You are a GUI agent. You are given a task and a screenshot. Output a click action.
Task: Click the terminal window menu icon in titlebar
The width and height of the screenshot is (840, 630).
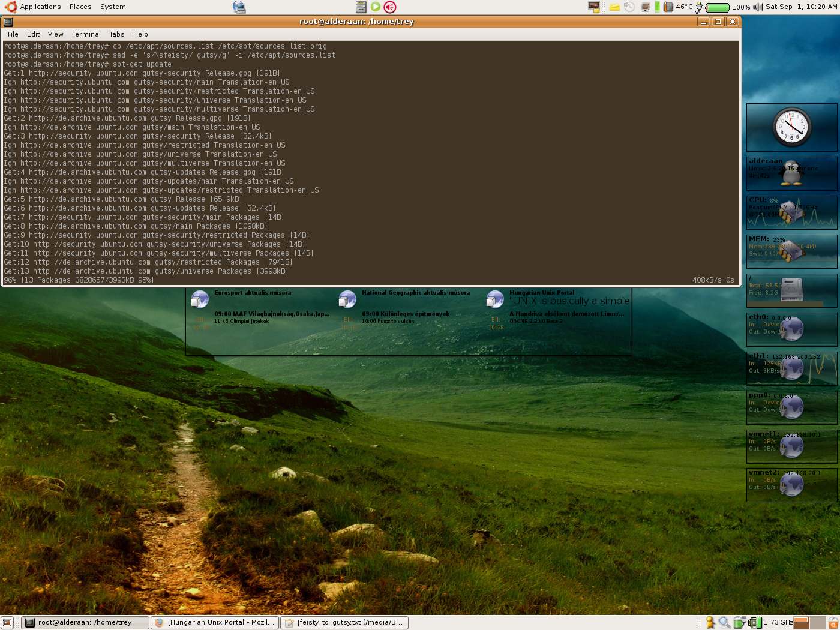click(x=8, y=22)
